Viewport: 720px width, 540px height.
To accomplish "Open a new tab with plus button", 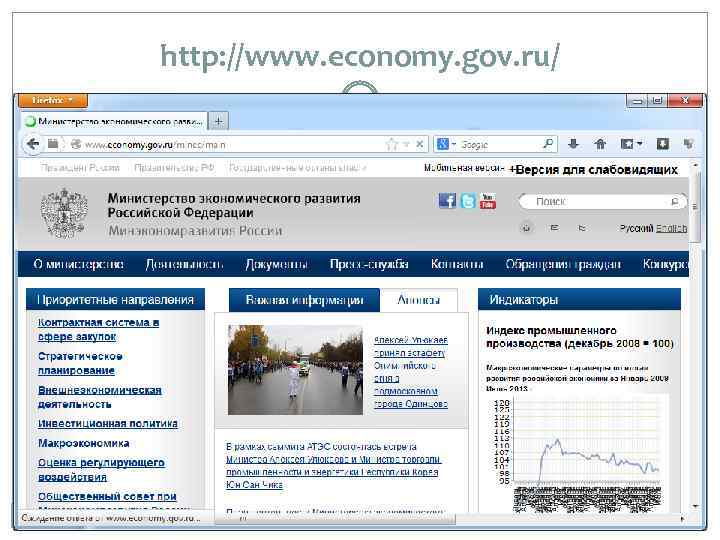I will coord(219,121).
